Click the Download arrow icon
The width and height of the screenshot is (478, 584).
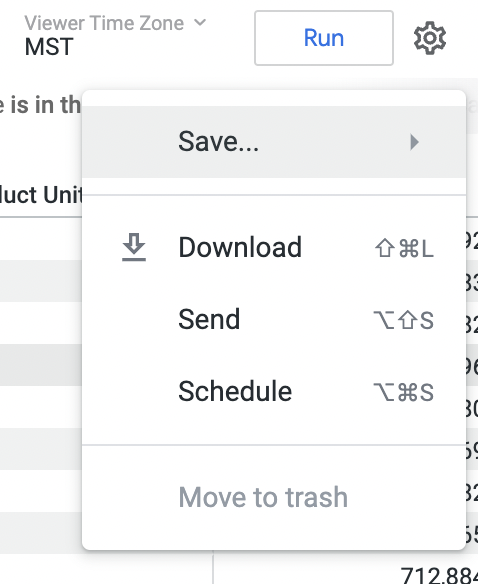click(x=134, y=247)
